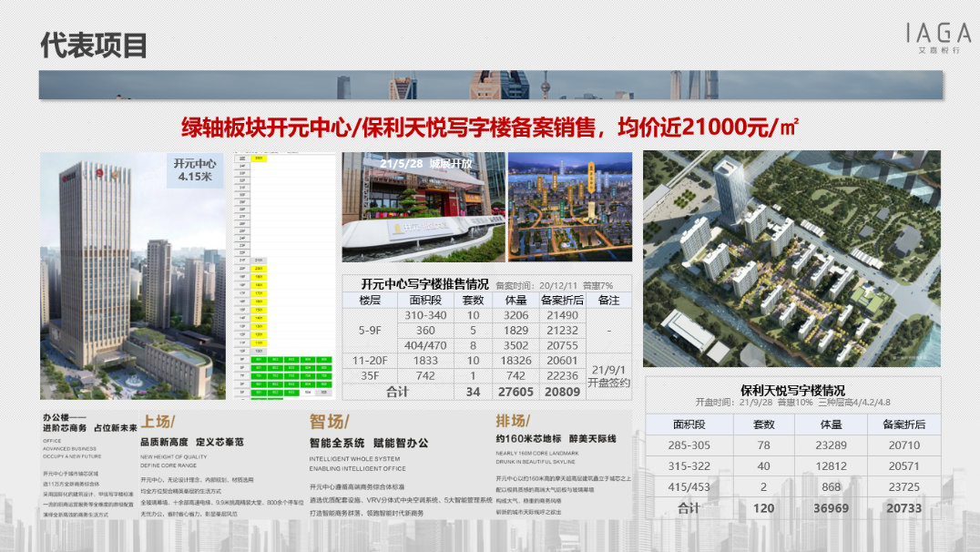The image size is (980, 552).
Task: Click the 35F floor cell
Action: point(370,375)
